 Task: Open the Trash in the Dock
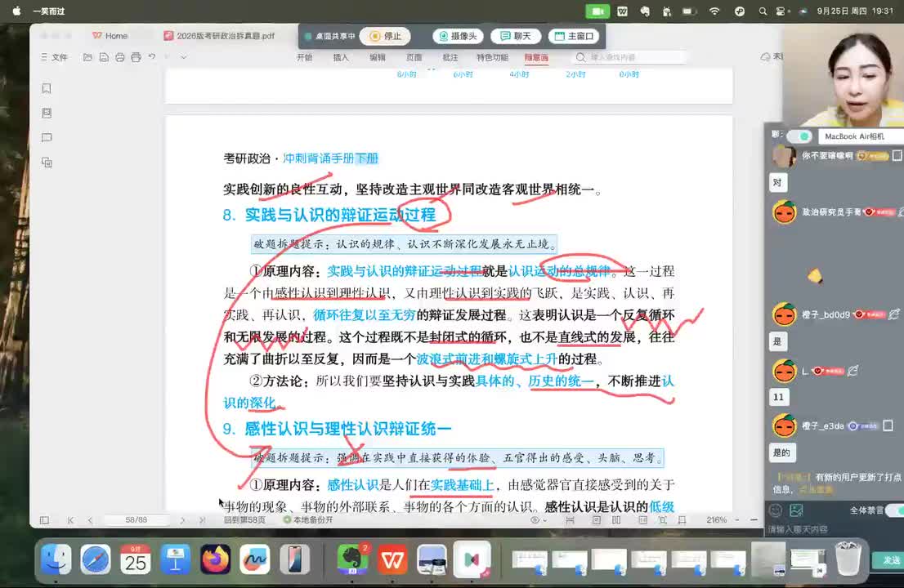(x=848, y=559)
